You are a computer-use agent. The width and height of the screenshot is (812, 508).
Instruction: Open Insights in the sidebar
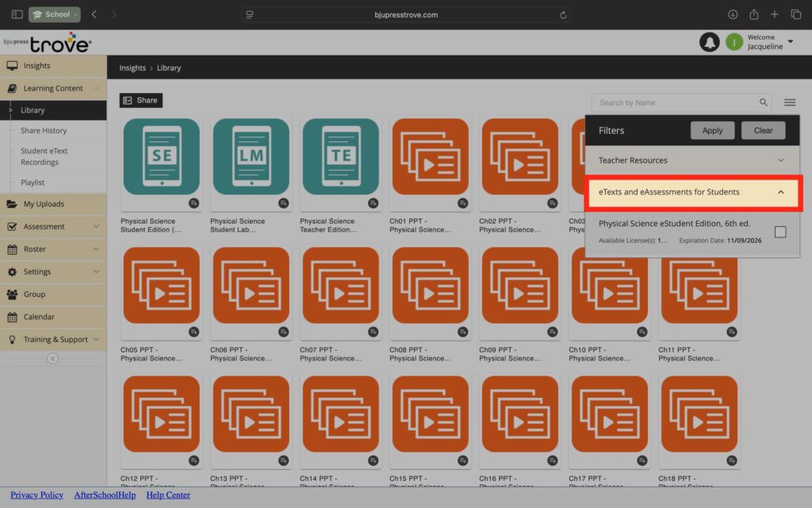[x=53, y=66]
